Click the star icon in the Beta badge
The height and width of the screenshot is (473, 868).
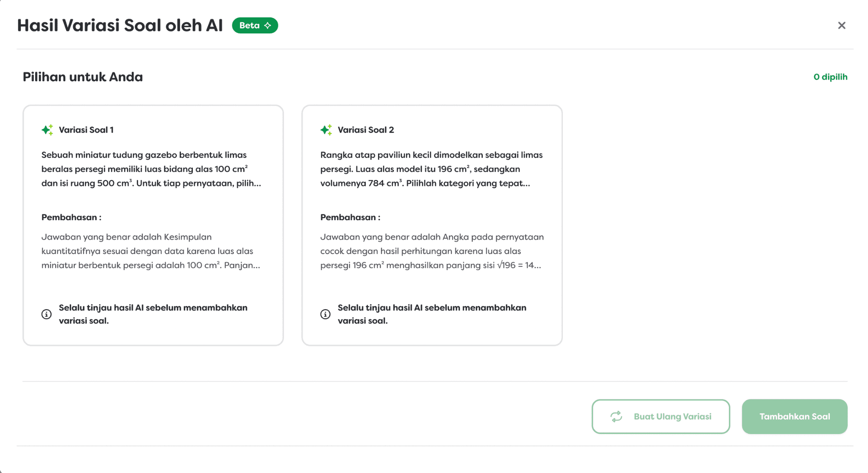267,25
